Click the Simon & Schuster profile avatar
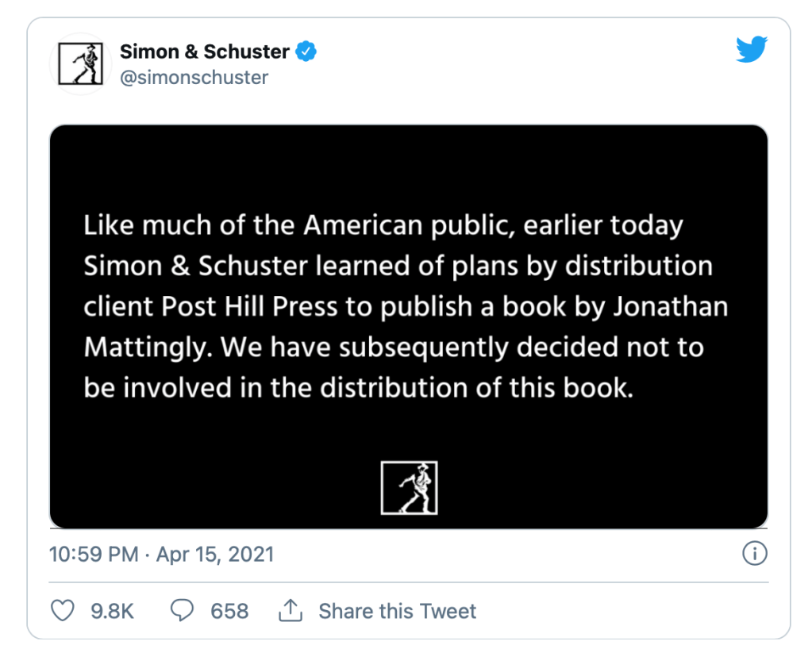Image resolution: width=812 pixels, height=649 pixels. (x=80, y=64)
